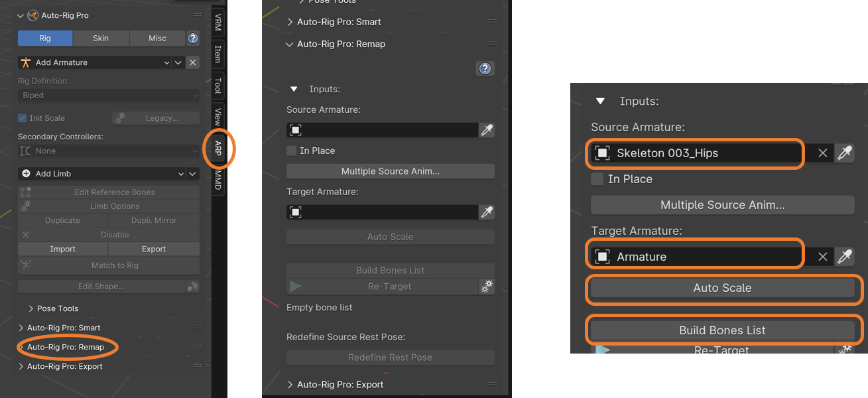Toggle the Init Scale checkbox
This screenshot has width=868, height=398.
(23, 118)
